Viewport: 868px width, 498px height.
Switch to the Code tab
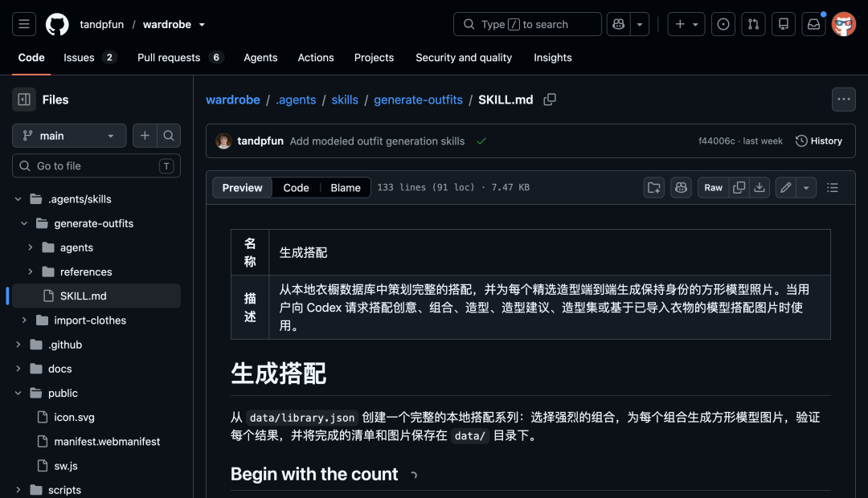(31, 58)
